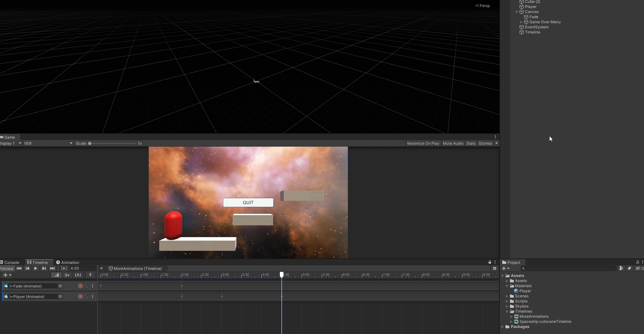
Task: Open the Project create asset menu
Action: click(506, 268)
